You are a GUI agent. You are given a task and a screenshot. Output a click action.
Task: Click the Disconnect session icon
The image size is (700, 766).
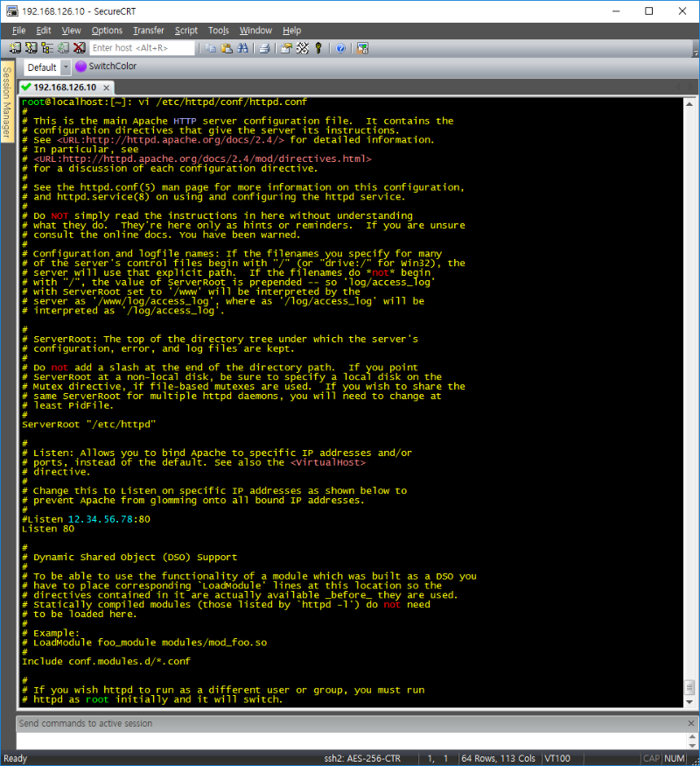pos(79,48)
